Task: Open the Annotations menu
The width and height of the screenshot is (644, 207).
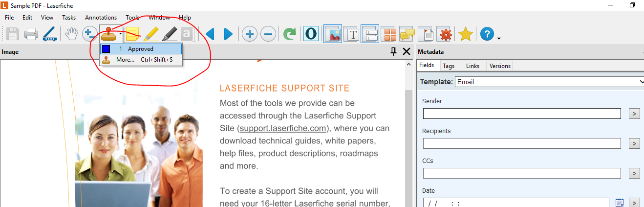Action: [101, 18]
